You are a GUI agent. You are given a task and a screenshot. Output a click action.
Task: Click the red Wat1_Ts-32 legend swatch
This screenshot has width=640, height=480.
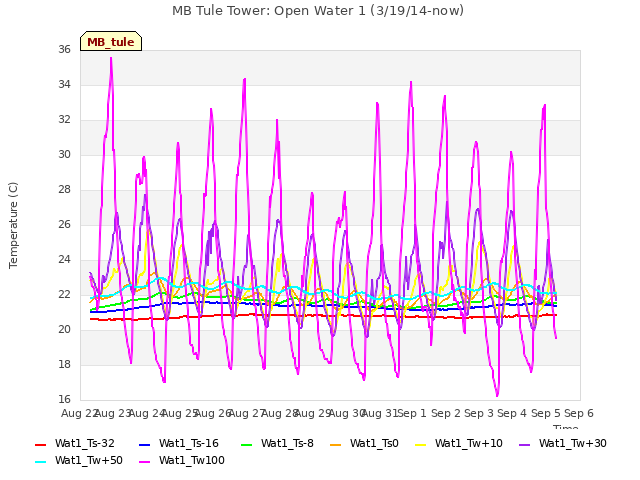[x=41, y=444]
